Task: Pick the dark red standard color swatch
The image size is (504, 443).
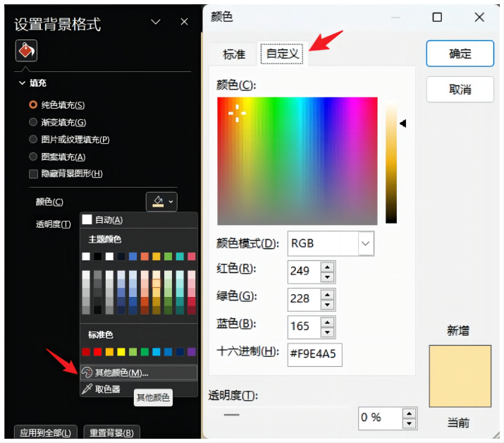Action: click(x=86, y=351)
